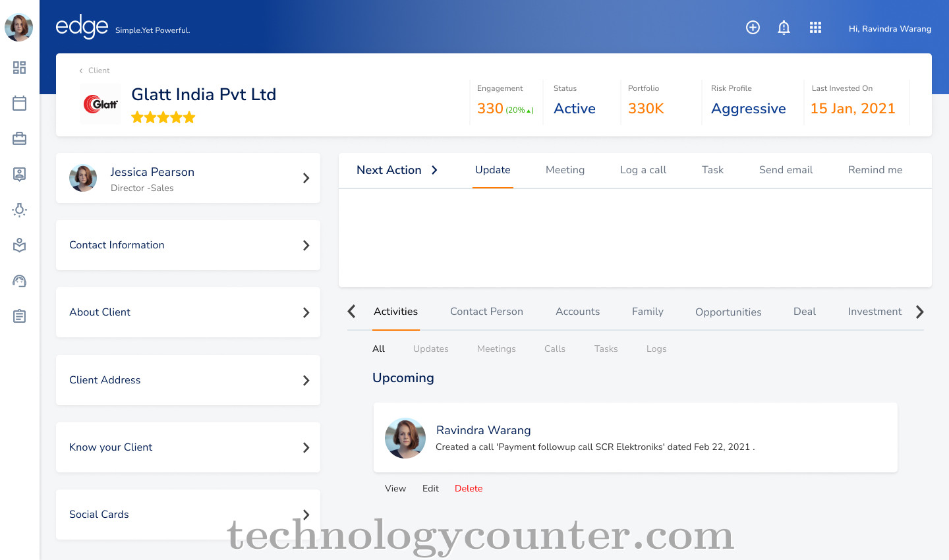Viewport: 949px width, 560px height.
Task: Open the person reading icon in the sidebar
Action: [x=19, y=245]
